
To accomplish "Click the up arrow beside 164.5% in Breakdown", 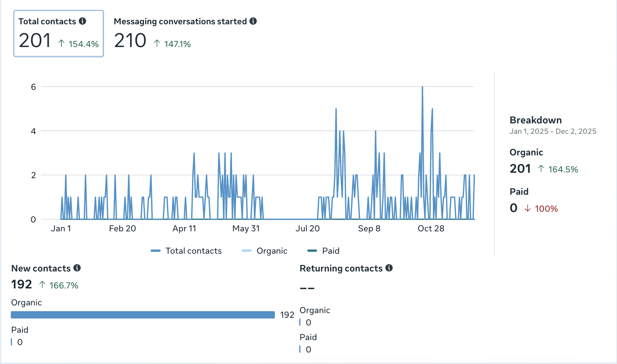I will [x=541, y=169].
